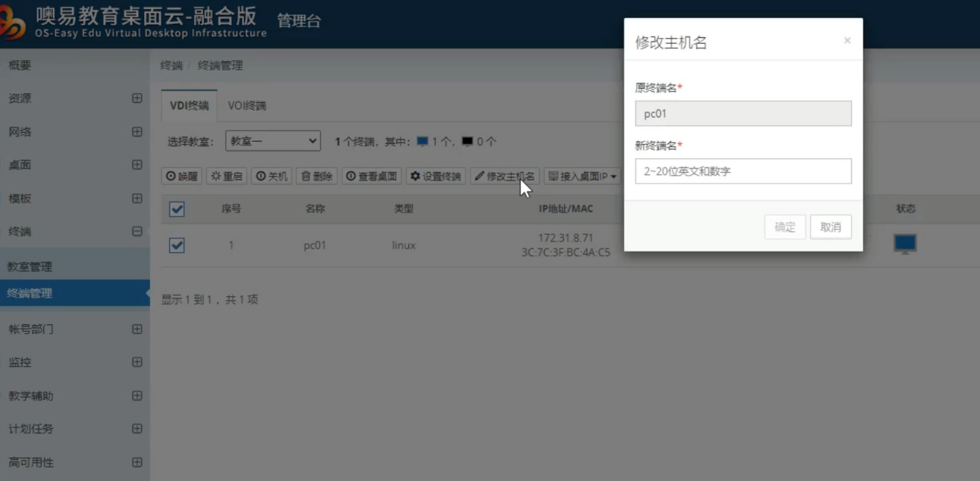The width and height of the screenshot is (980, 481).
Task: Open the 选择教室 classroom dropdown
Action: [273, 141]
